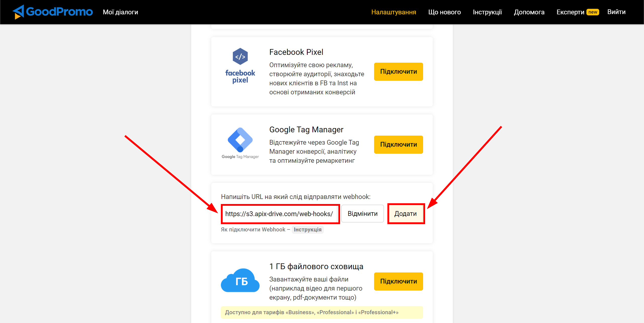Add the webhook with the Додати button
The width and height of the screenshot is (644, 323).
406,214
